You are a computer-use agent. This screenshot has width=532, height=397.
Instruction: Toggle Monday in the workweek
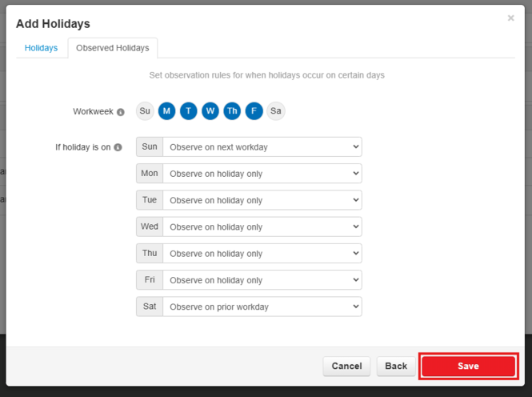[166, 111]
